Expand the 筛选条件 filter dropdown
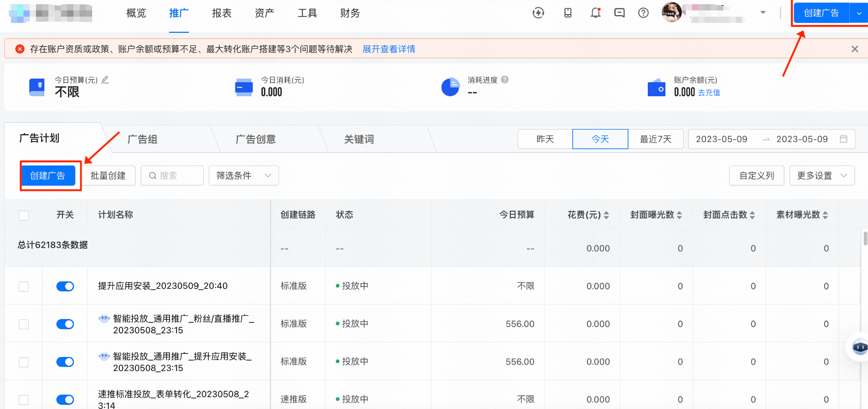Image resolution: width=868 pixels, height=409 pixels. [244, 176]
